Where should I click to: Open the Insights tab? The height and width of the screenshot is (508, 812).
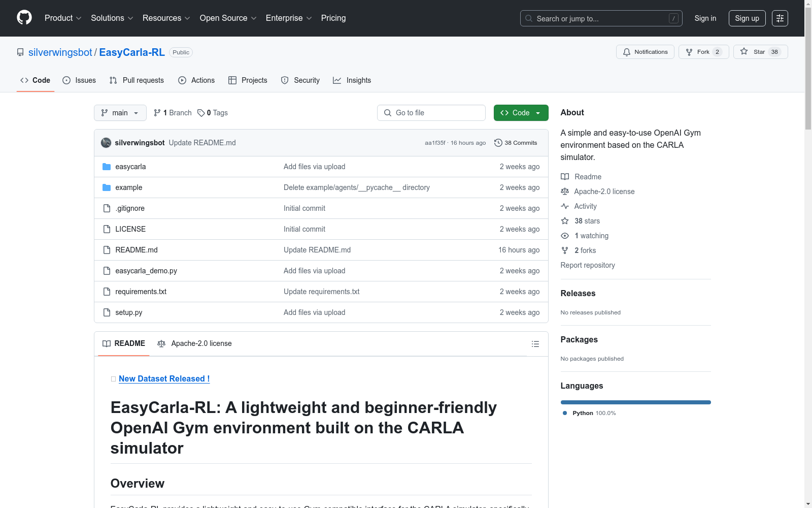(352, 80)
